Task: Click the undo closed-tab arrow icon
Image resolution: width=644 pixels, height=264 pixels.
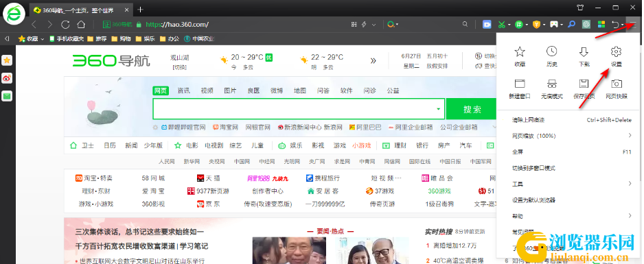Action: pyautogui.click(x=615, y=25)
